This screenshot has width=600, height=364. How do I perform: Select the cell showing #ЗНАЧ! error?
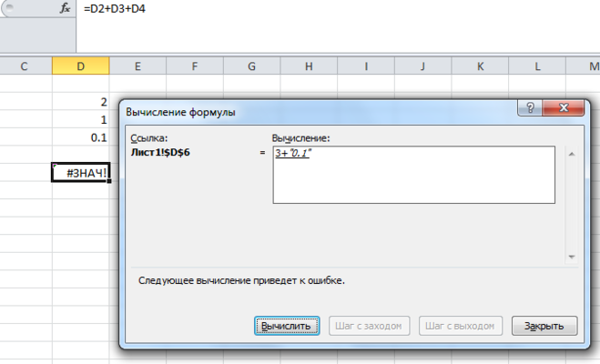(81, 172)
